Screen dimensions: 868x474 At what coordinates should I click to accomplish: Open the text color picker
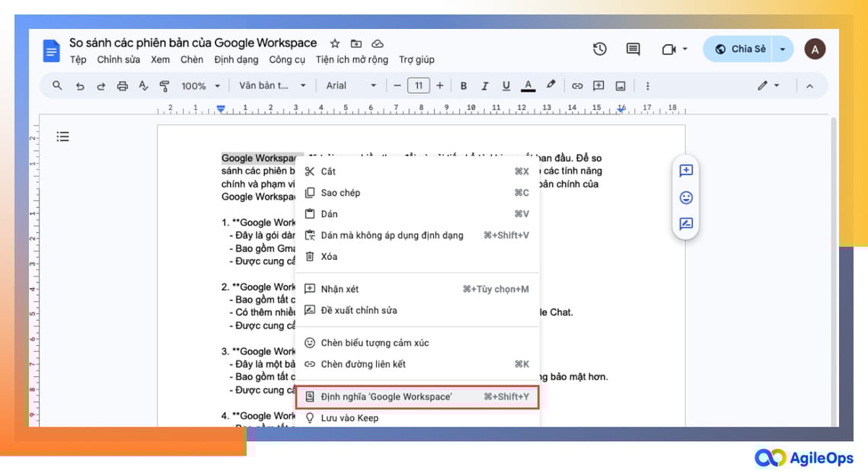[528, 85]
